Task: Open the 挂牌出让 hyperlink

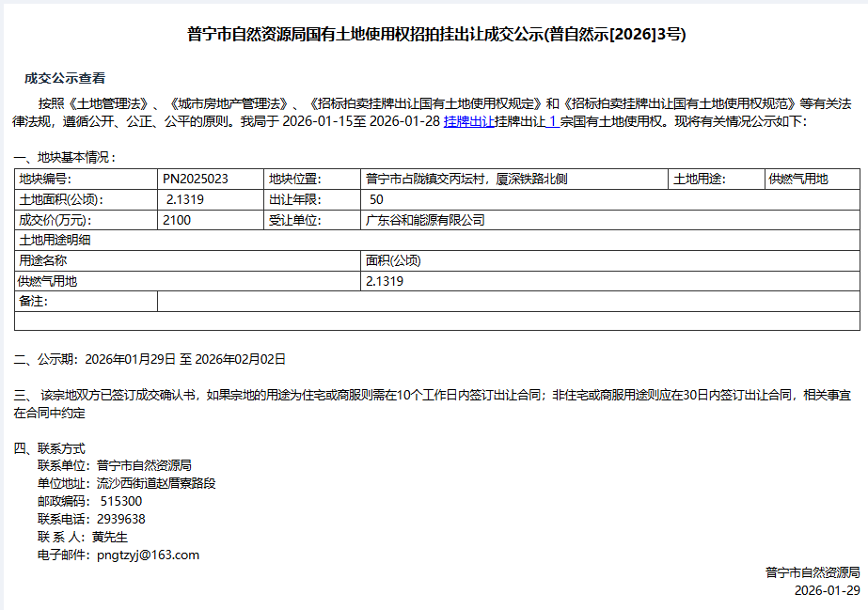Action: pyautogui.click(x=469, y=122)
